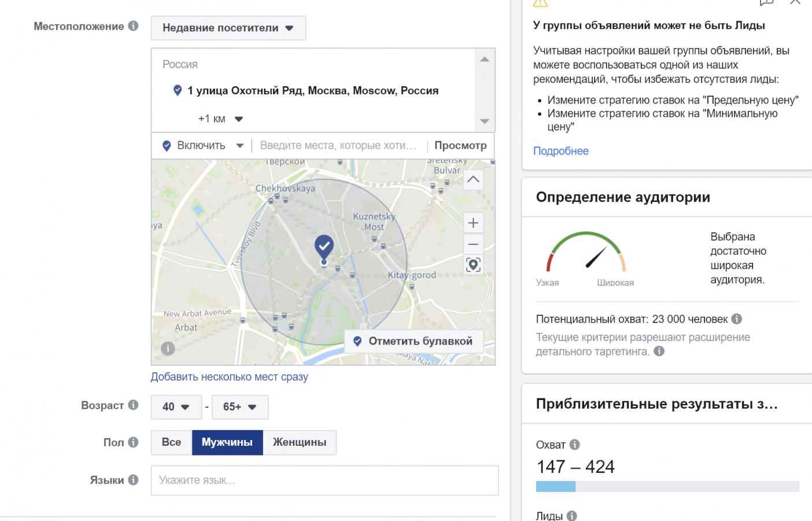Viewport: 812px width, 521px height.
Task: Open Добавить несколько мест сразу link
Action: pyautogui.click(x=229, y=377)
